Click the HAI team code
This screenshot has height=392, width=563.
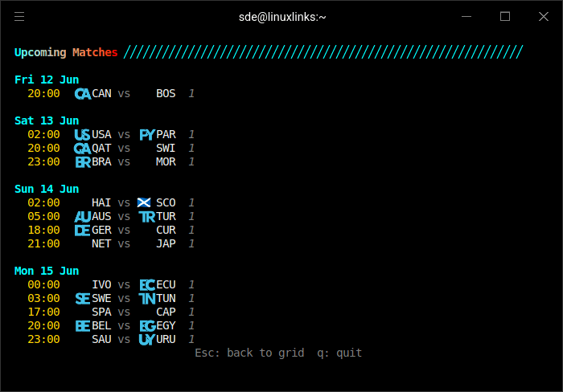[x=101, y=202]
